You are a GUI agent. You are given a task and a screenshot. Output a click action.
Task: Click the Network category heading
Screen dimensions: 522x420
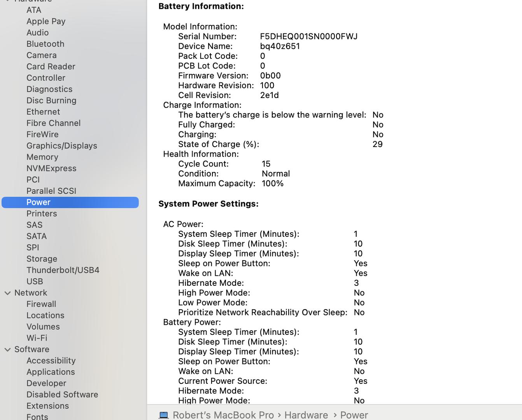(31, 293)
